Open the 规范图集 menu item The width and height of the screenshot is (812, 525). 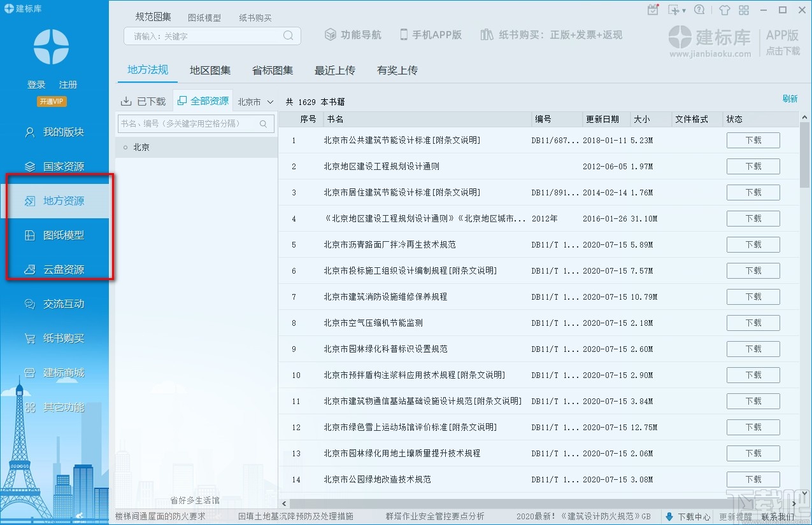152,17
